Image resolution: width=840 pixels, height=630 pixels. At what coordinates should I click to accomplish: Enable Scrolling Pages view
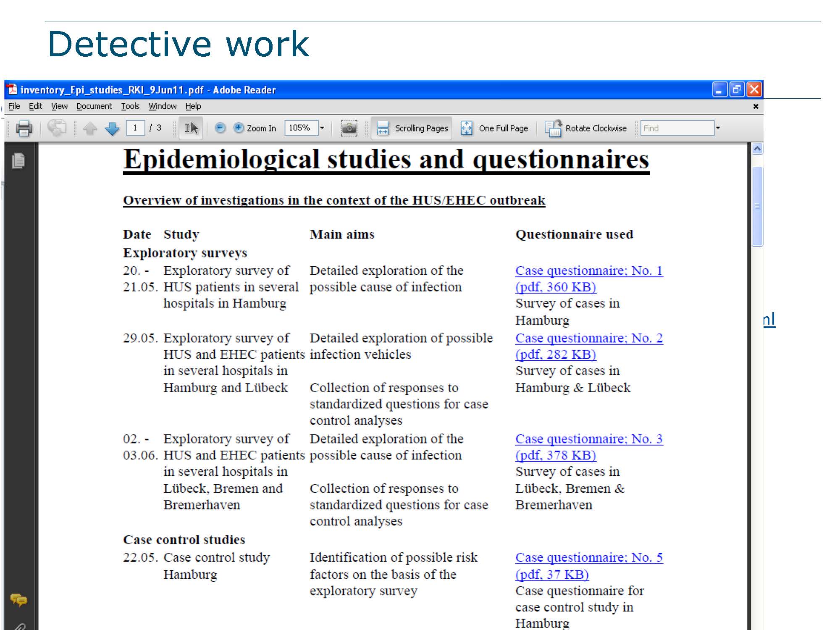click(412, 128)
